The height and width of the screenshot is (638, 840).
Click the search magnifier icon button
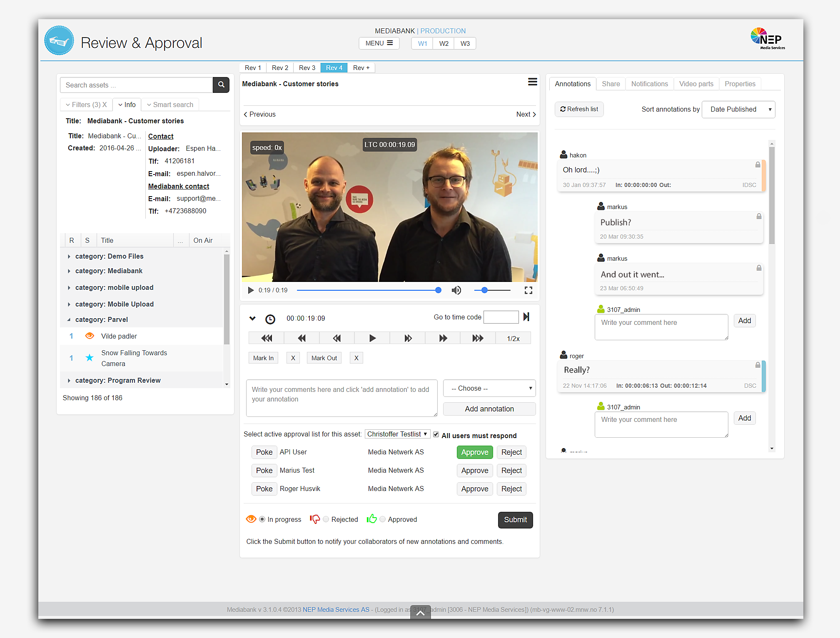coord(221,85)
